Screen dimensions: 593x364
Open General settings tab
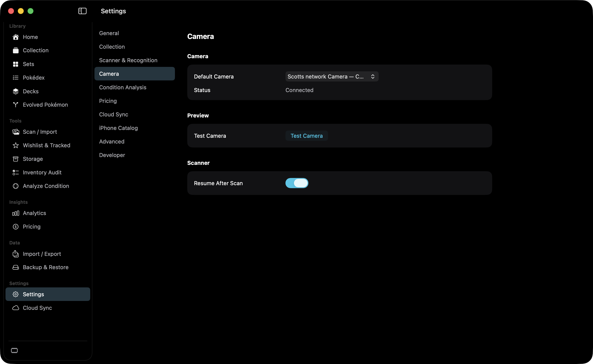click(135, 33)
